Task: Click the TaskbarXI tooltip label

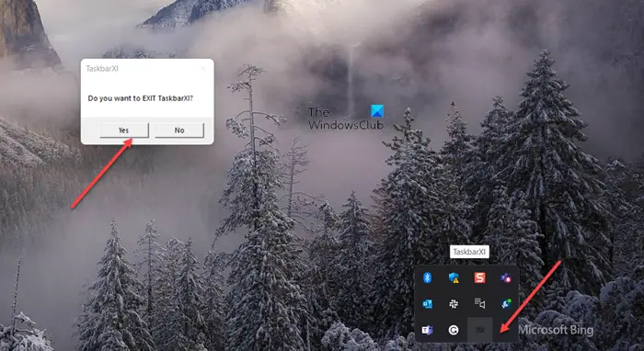Action: (x=469, y=252)
